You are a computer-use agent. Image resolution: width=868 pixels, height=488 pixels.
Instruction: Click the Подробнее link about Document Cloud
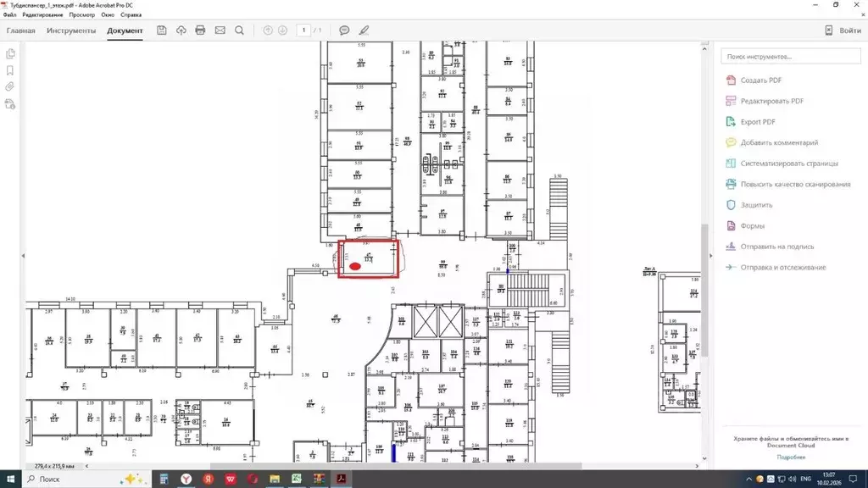(791, 457)
